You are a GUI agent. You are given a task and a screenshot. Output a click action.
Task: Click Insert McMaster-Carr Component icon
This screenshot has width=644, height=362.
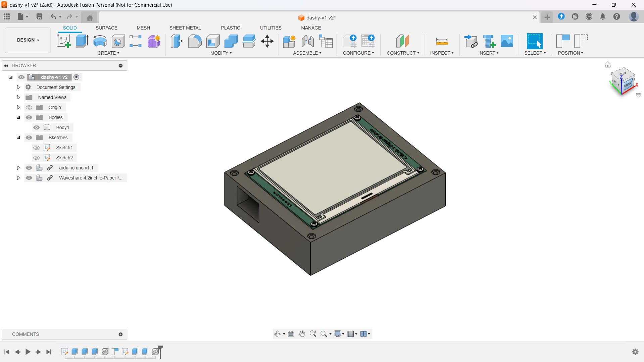click(x=489, y=41)
